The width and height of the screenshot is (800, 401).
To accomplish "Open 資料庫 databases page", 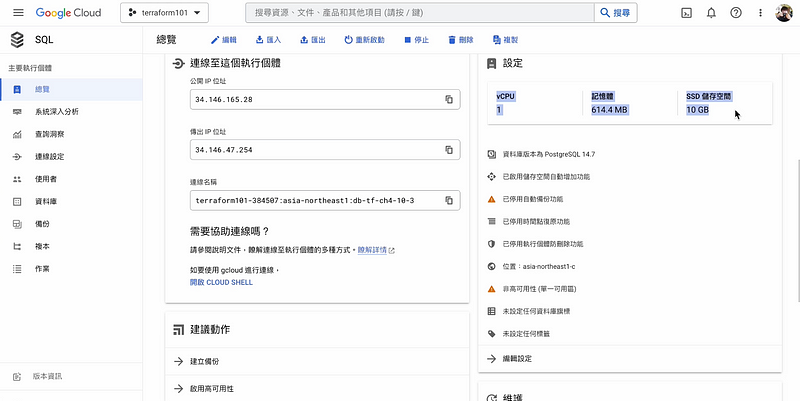I will point(71,202).
